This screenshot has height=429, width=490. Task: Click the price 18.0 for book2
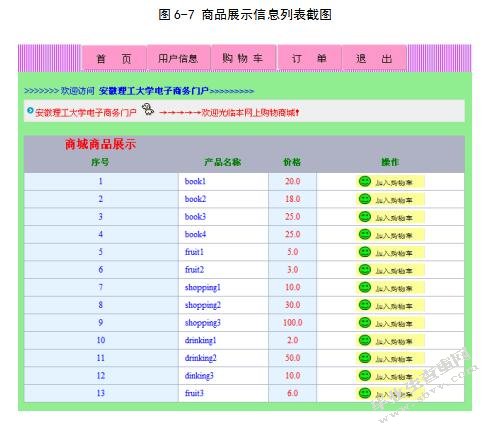pos(293,199)
